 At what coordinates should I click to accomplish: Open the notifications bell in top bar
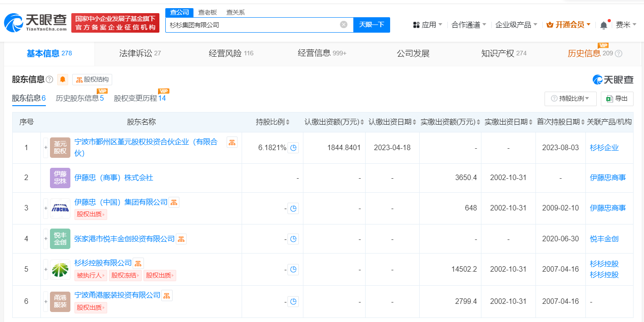[604, 25]
